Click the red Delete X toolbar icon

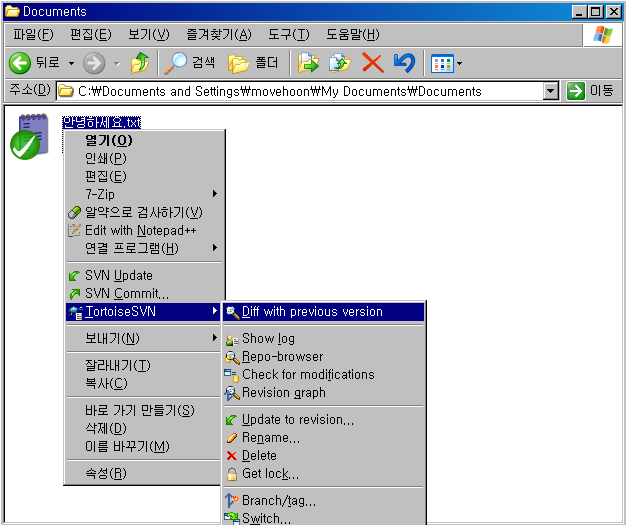tap(372, 63)
